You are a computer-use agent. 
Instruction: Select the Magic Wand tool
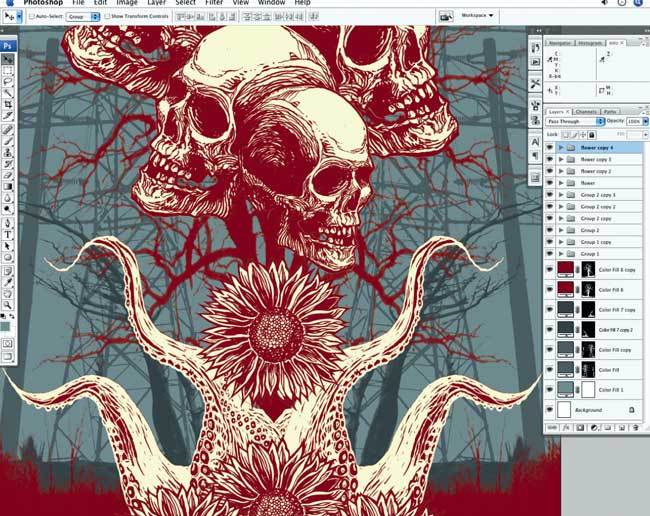pos(8,93)
